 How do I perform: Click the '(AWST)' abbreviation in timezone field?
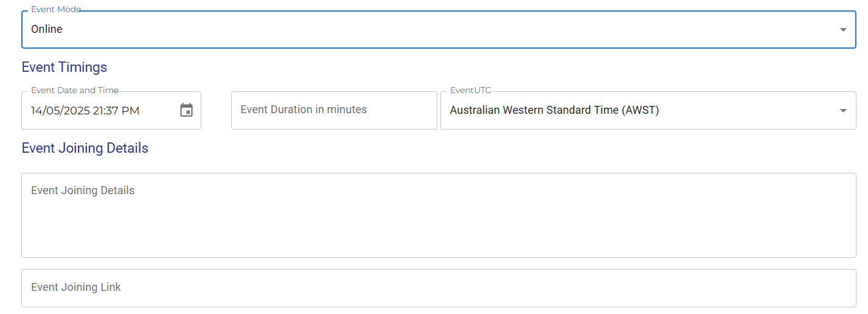[x=641, y=111]
